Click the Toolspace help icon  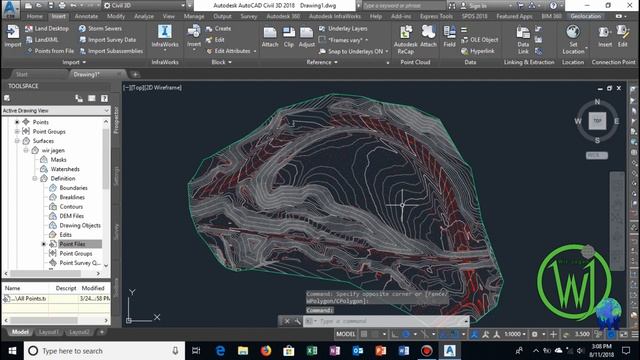tap(104, 98)
